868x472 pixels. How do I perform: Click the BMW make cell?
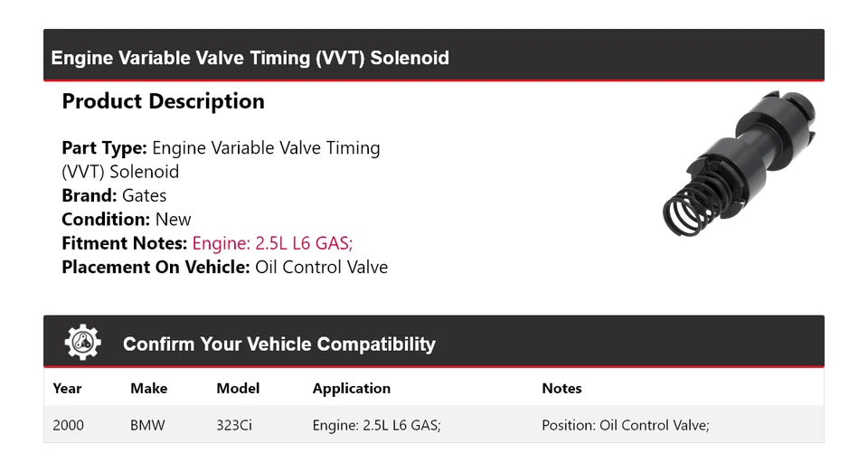pyautogui.click(x=147, y=425)
